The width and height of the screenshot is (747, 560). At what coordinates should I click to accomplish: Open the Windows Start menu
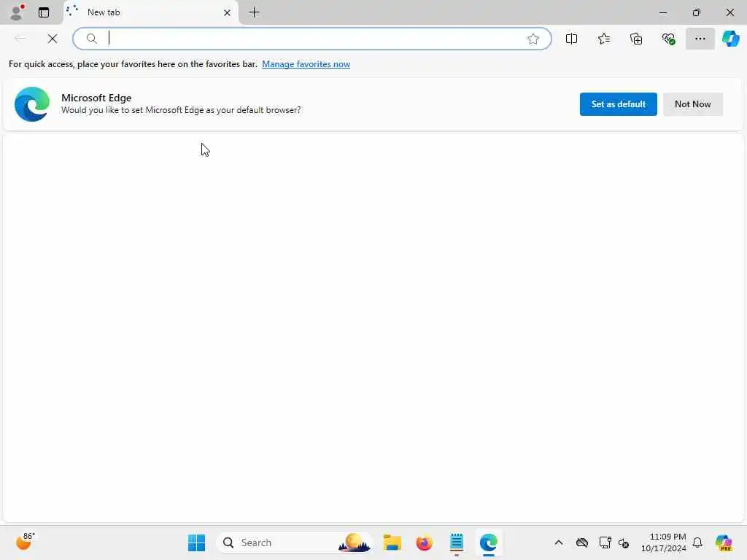click(x=196, y=542)
